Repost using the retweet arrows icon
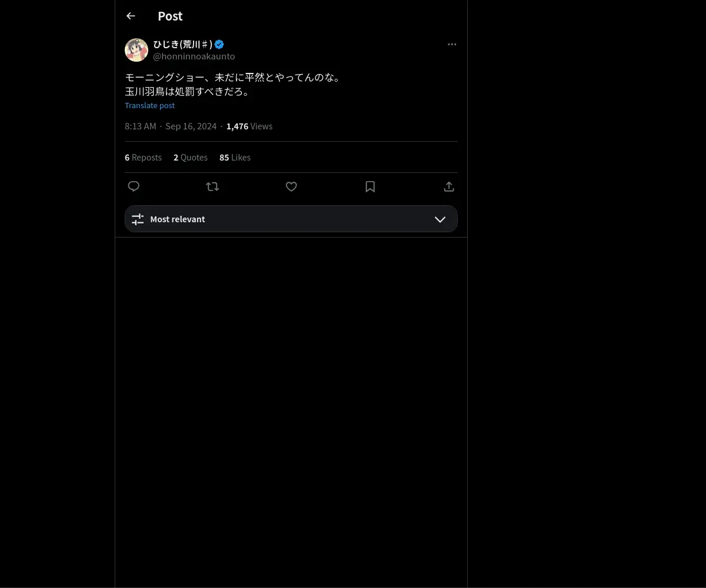706x588 pixels. (x=212, y=186)
